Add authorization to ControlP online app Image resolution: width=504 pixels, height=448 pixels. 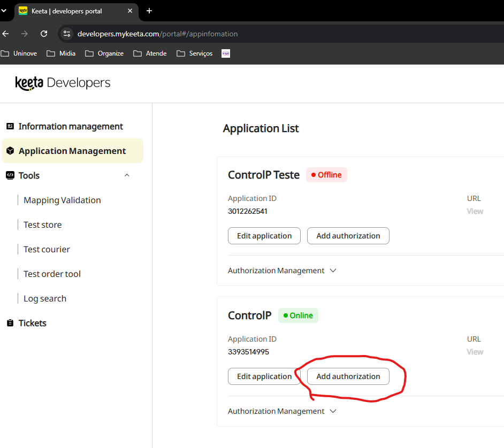[x=348, y=376]
